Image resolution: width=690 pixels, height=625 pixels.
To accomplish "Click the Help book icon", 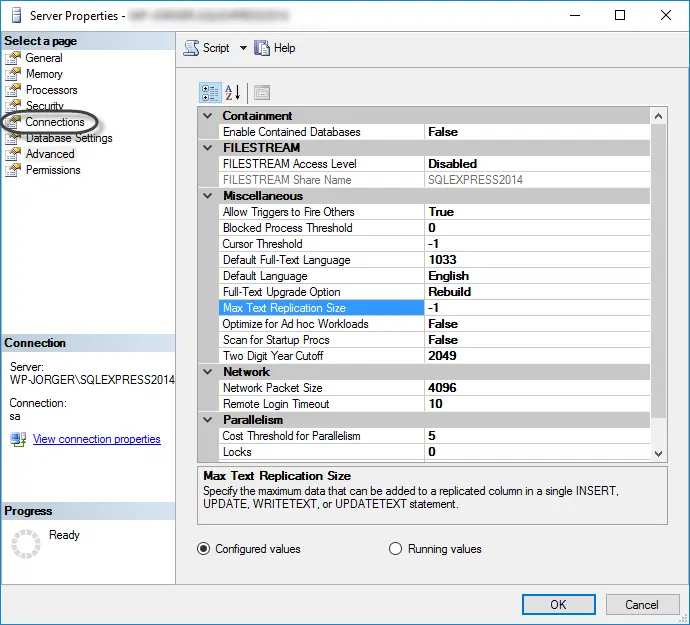I will click(262, 48).
